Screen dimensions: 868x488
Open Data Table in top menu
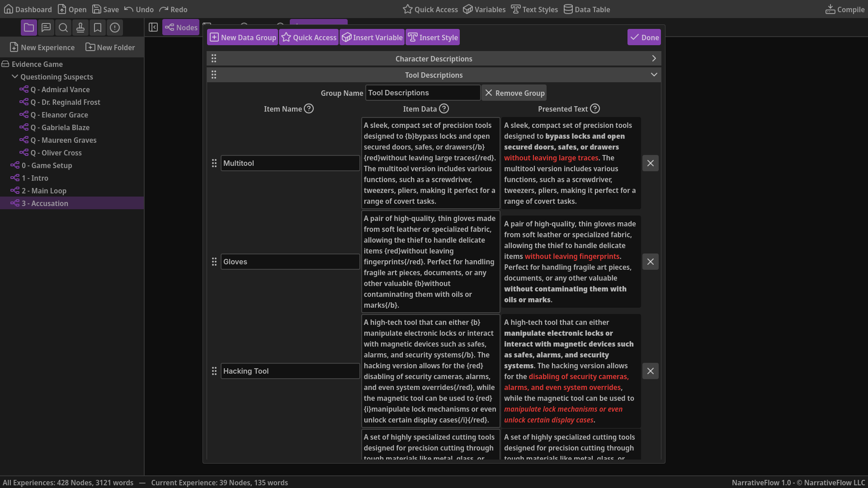[x=587, y=9]
